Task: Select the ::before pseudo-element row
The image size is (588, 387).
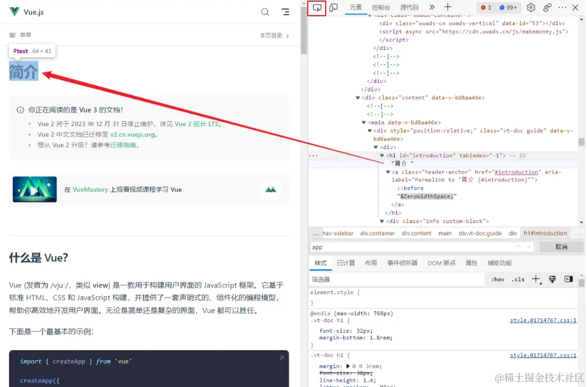Action: click(x=410, y=188)
